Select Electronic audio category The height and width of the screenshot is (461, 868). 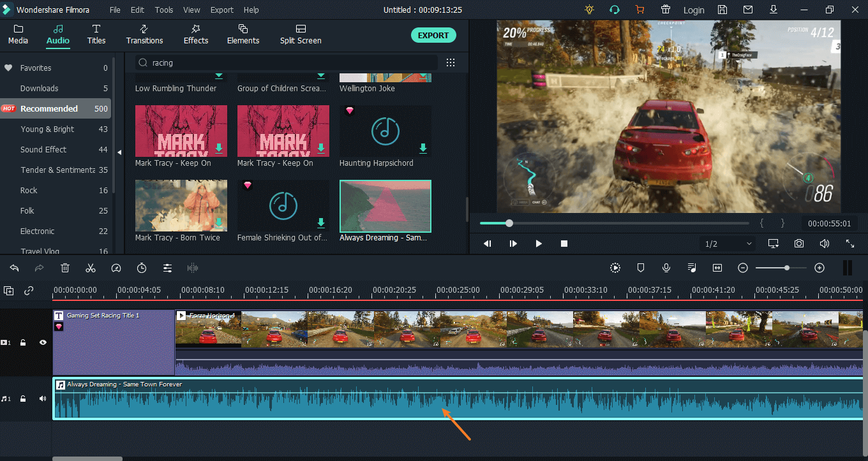click(56, 231)
